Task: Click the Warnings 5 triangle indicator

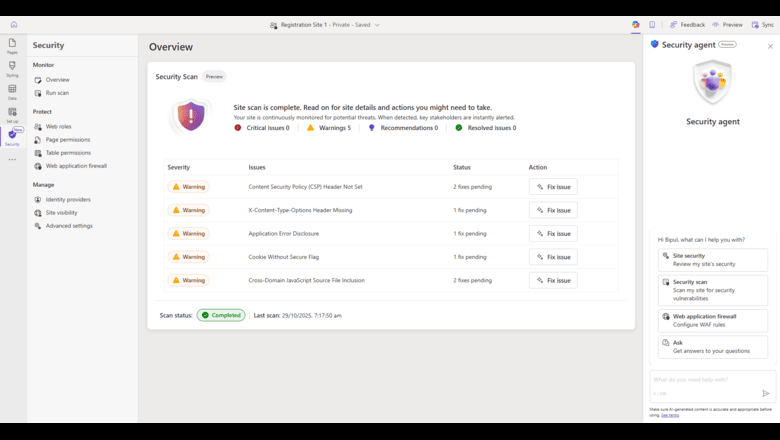Action: pyautogui.click(x=310, y=128)
